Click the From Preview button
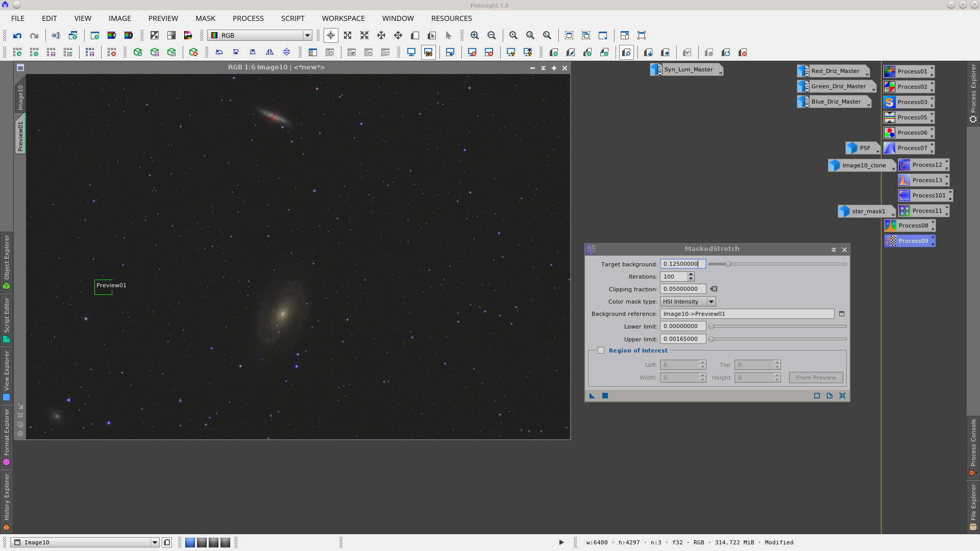Viewport: 980px width, 551px height. pyautogui.click(x=816, y=378)
